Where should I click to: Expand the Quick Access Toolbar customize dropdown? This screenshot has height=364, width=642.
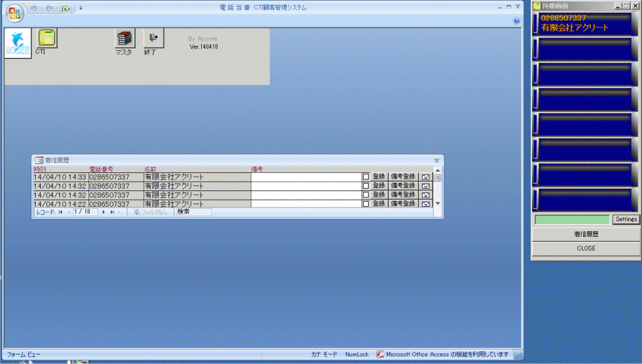pyautogui.click(x=80, y=9)
